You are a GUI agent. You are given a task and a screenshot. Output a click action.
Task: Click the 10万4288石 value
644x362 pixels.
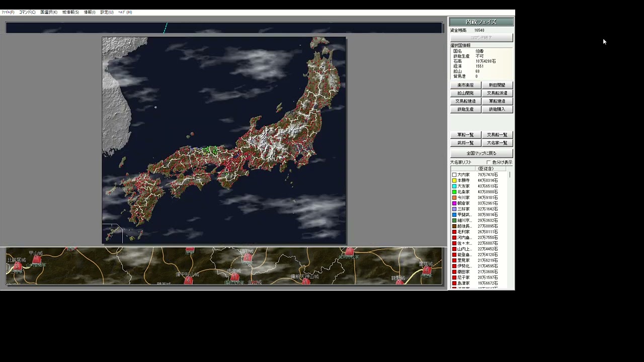[x=486, y=61]
